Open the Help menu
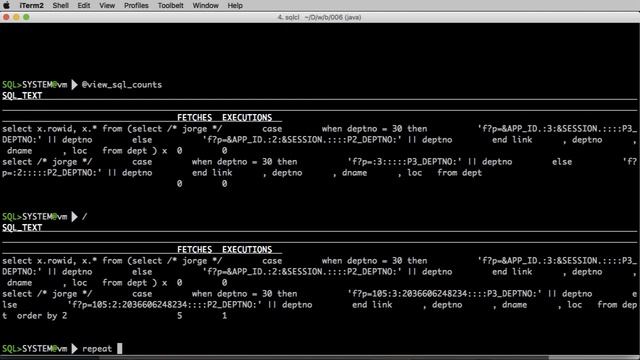The width and height of the screenshot is (640, 360). [235, 5]
